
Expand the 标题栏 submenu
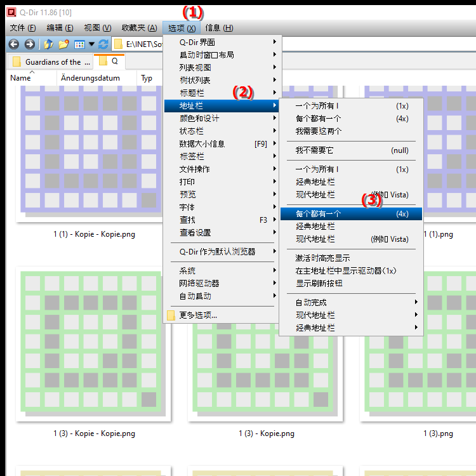tap(223, 93)
